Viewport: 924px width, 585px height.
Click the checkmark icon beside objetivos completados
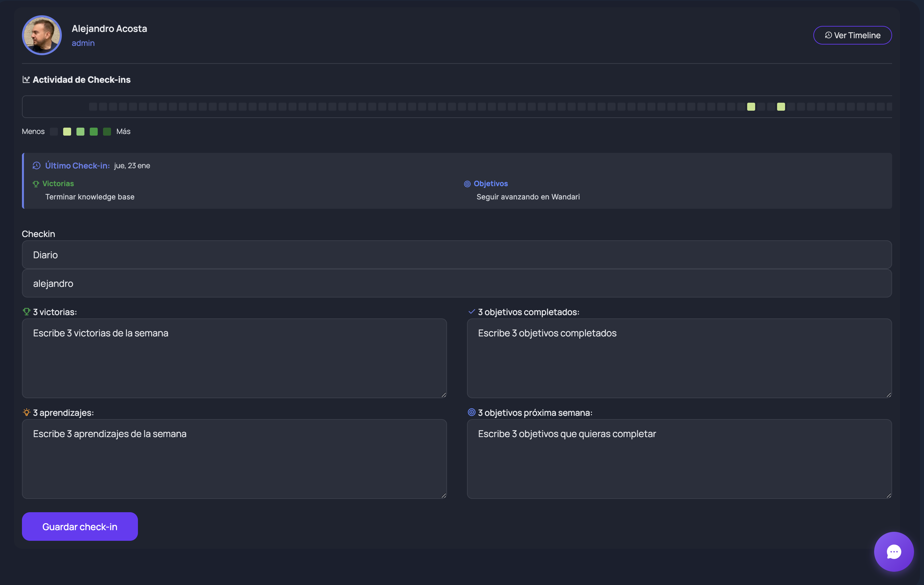tap(472, 312)
